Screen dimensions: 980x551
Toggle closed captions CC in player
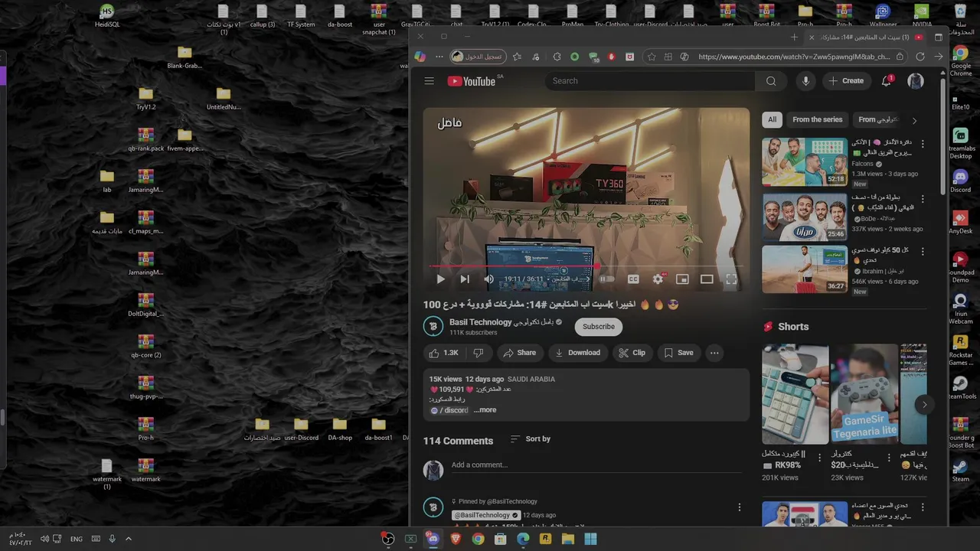[x=633, y=279]
